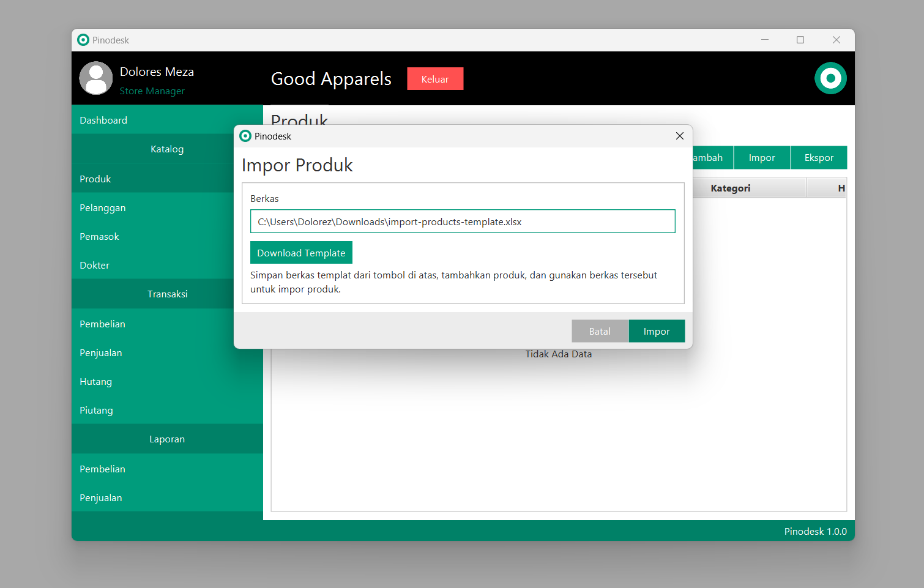924x588 pixels.
Task: Open Pemasok from the Katalog section
Action: [99, 237]
